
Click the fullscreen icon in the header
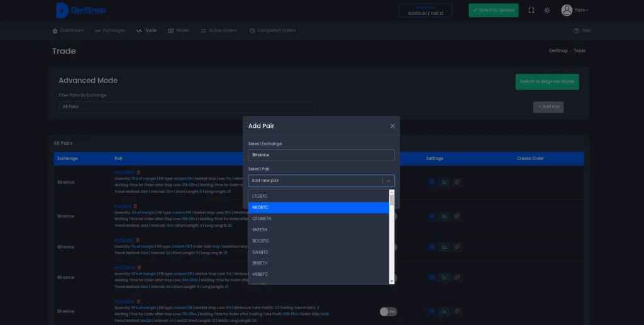tap(531, 10)
